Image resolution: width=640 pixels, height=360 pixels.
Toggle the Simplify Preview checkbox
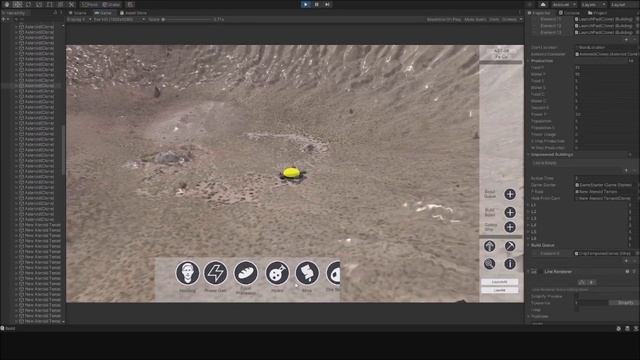pos(577,296)
